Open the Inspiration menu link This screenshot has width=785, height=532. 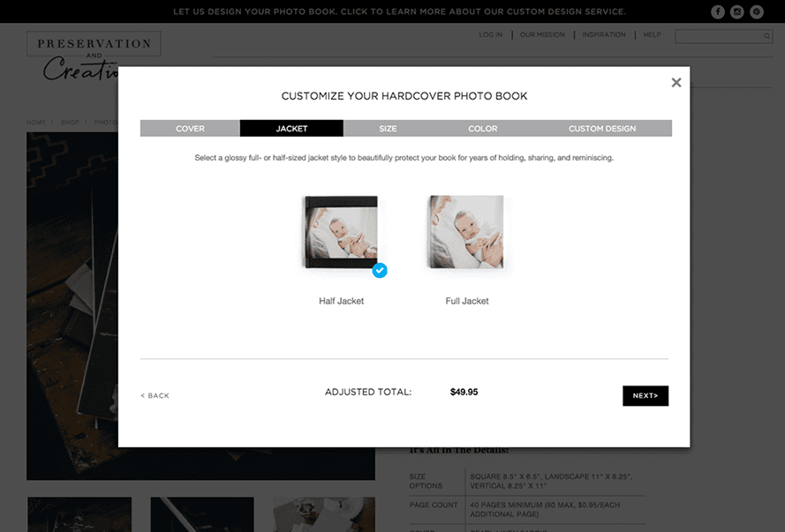[x=604, y=34]
